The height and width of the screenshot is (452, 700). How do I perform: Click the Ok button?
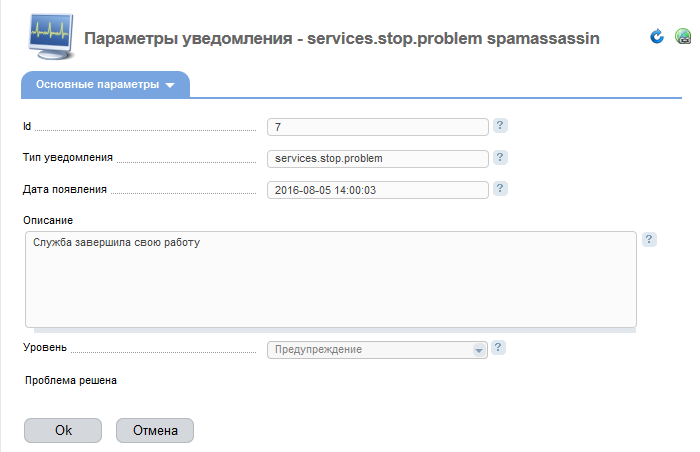[x=63, y=430]
